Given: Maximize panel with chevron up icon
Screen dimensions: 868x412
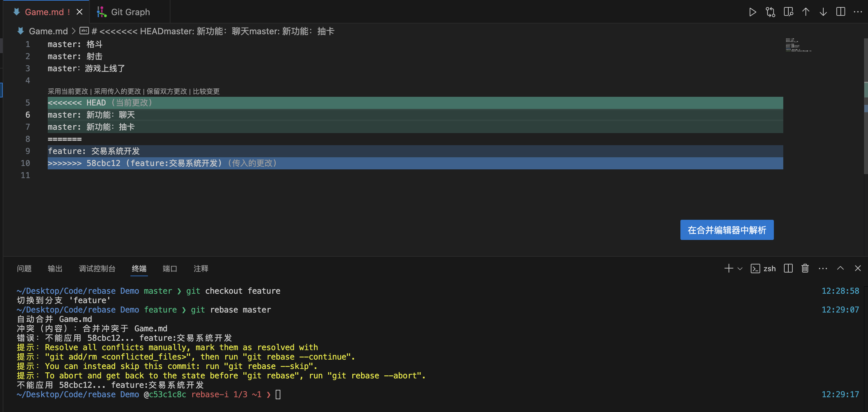Looking at the screenshot, I should click(840, 269).
